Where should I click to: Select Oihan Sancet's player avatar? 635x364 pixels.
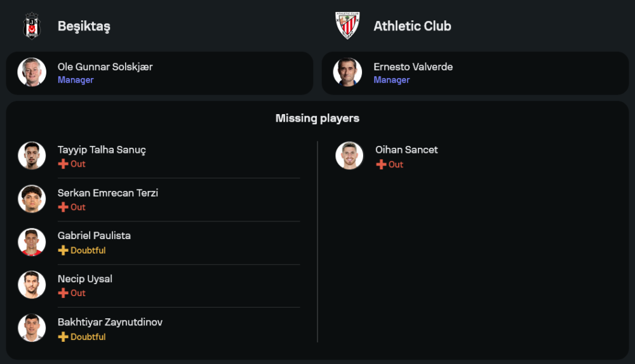point(349,155)
